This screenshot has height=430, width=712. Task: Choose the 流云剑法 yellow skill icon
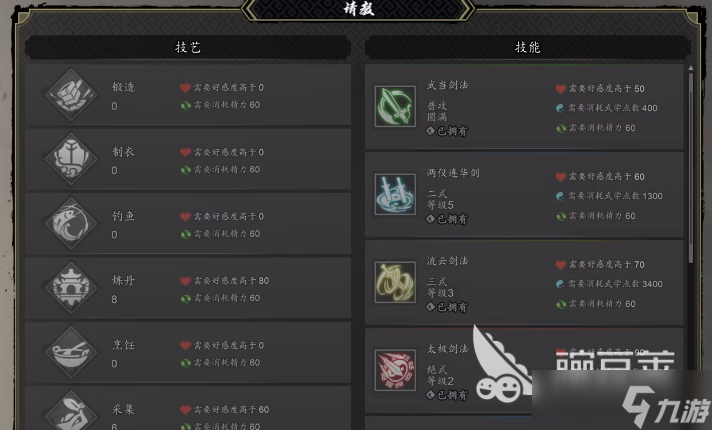[x=395, y=282]
